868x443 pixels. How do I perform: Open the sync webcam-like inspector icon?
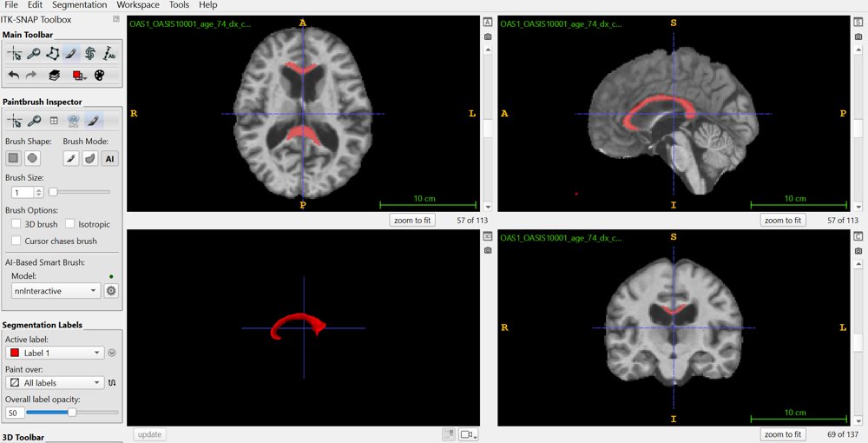(x=73, y=120)
